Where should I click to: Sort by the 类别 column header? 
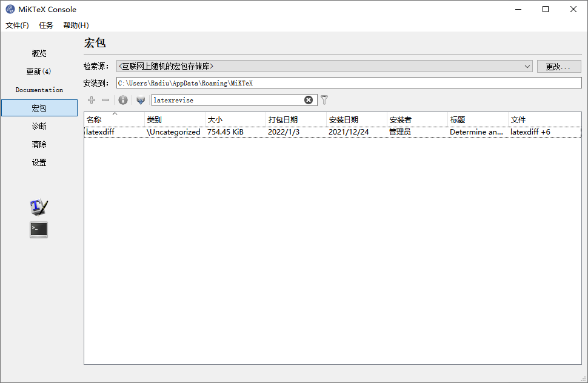(x=175, y=119)
